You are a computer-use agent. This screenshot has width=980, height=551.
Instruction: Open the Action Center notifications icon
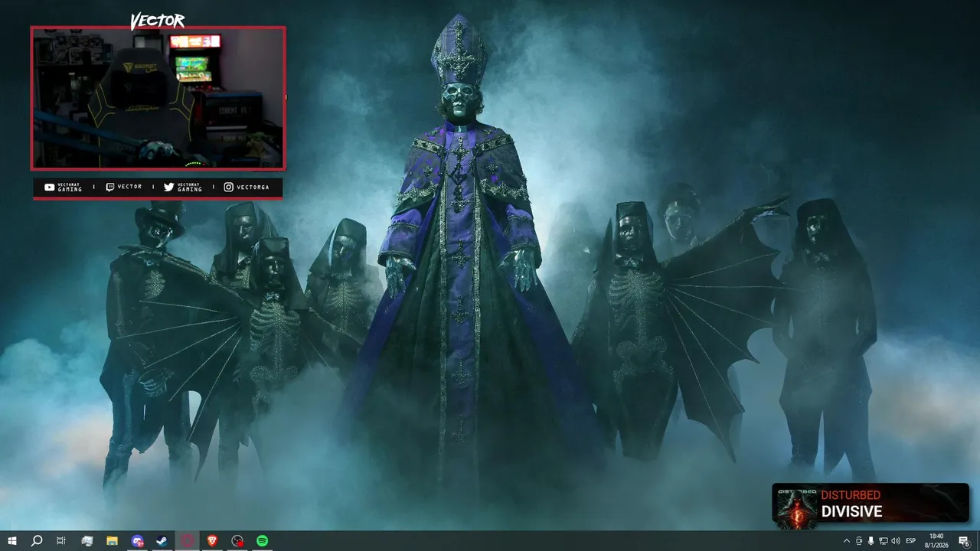coord(964,541)
